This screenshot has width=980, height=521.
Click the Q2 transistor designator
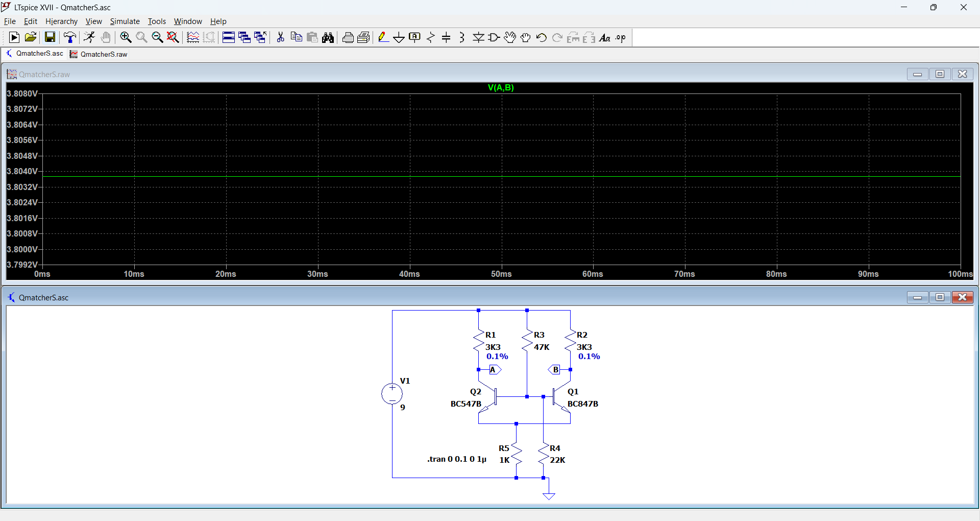point(476,392)
